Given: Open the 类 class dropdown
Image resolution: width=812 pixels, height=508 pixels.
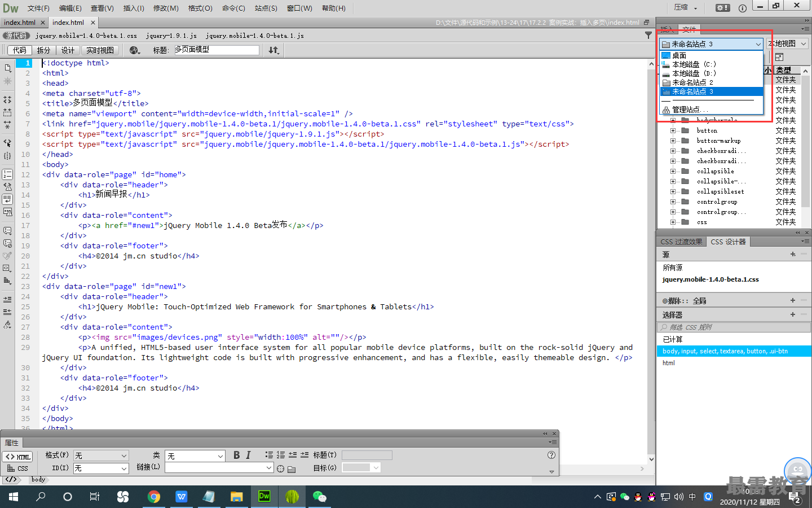Looking at the screenshot, I should tap(195, 456).
